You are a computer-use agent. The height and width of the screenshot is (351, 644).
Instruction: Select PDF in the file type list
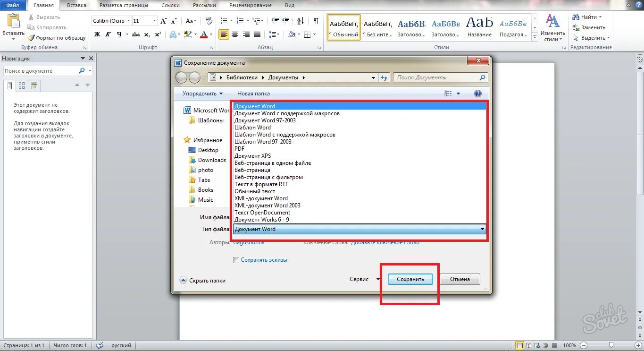point(360,149)
